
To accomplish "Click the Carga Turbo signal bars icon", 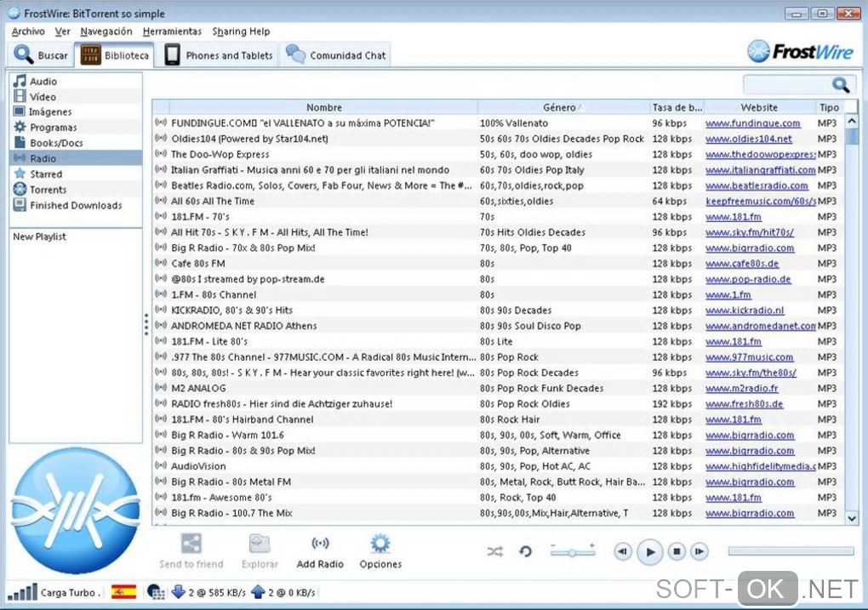I will click(x=21, y=592).
